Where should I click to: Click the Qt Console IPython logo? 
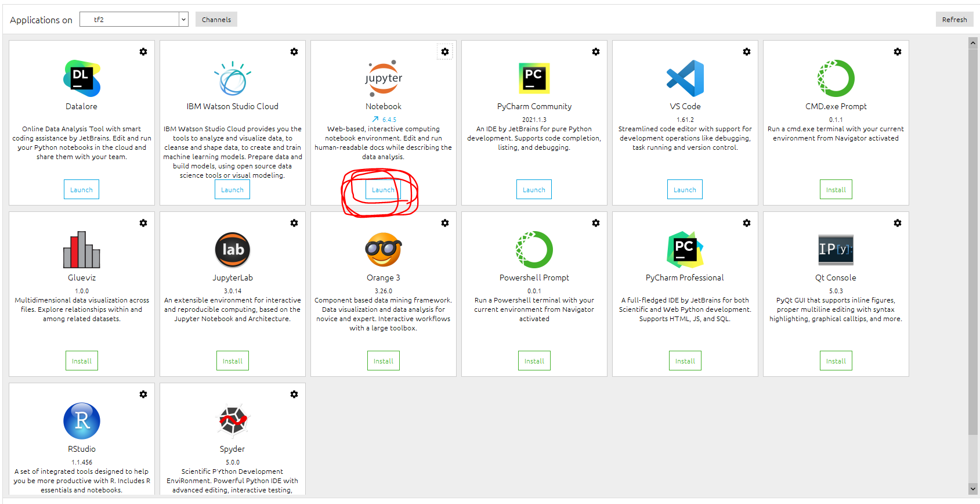pos(836,250)
